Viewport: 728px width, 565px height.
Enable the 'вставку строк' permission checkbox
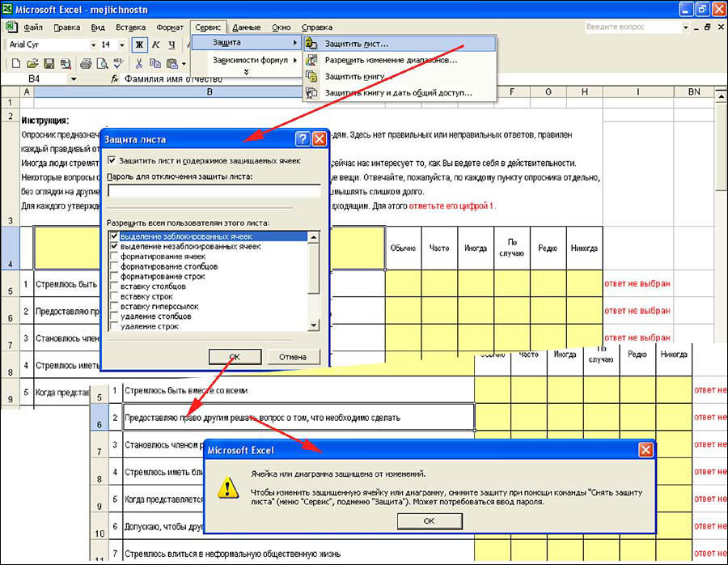click(113, 295)
